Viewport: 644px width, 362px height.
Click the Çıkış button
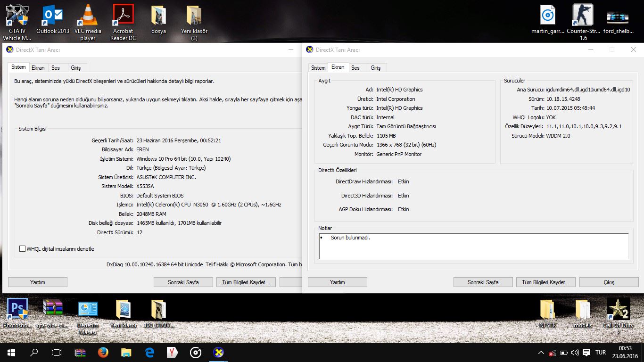tap(609, 282)
